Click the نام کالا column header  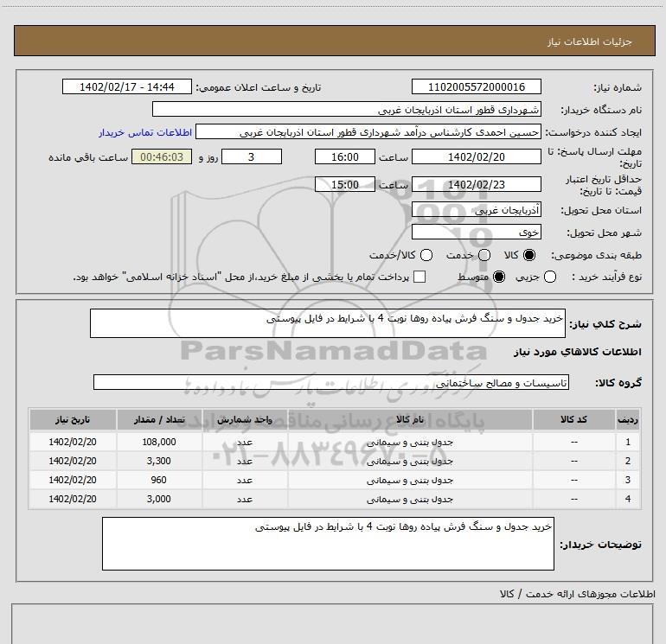(x=410, y=420)
